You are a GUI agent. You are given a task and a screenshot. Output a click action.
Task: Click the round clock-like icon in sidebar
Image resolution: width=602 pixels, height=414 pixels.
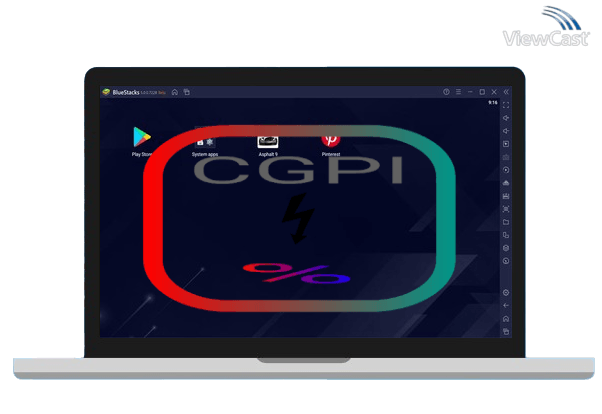click(x=506, y=261)
